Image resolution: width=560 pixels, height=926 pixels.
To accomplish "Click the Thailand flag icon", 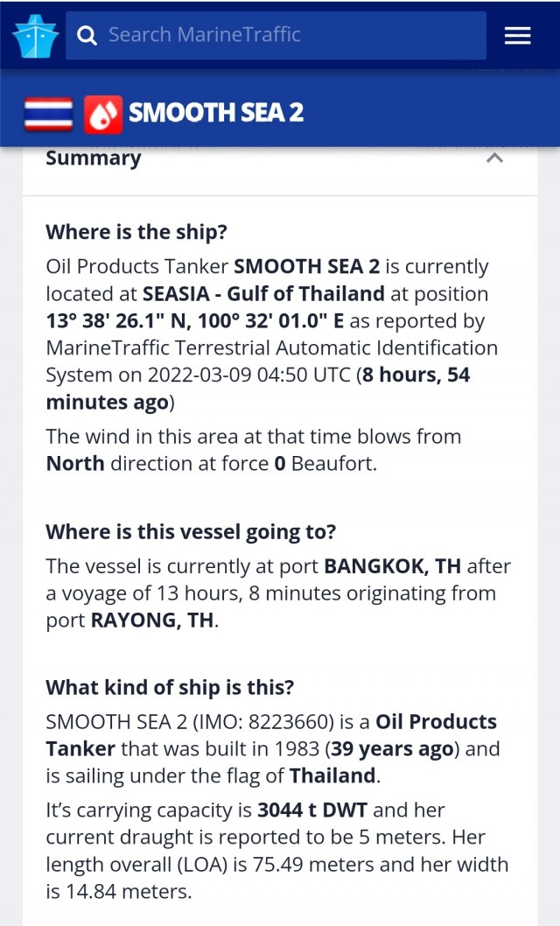I will (48, 114).
